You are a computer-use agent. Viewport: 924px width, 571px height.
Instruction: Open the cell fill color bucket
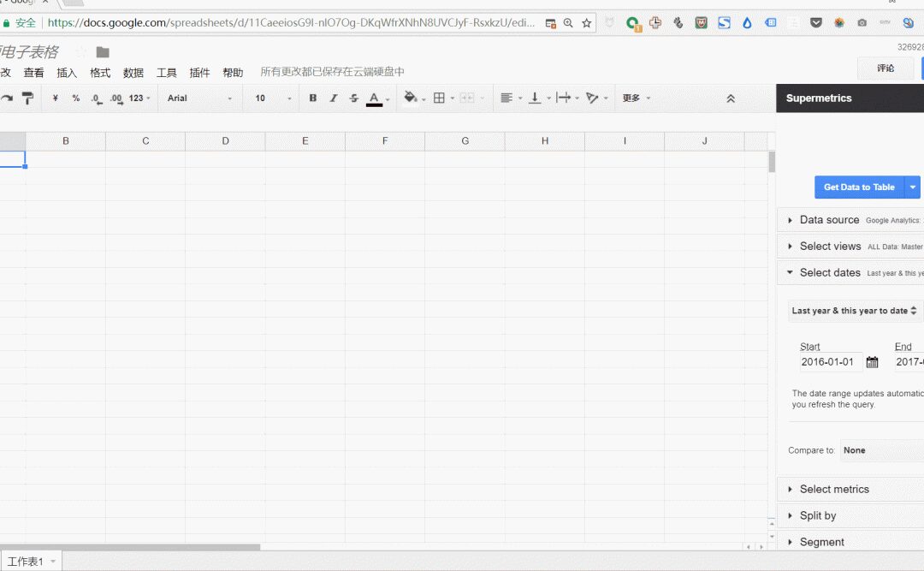coord(410,98)
